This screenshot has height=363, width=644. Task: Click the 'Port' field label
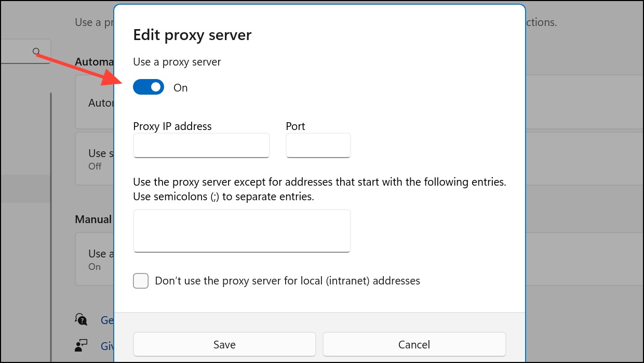[296, 126]
